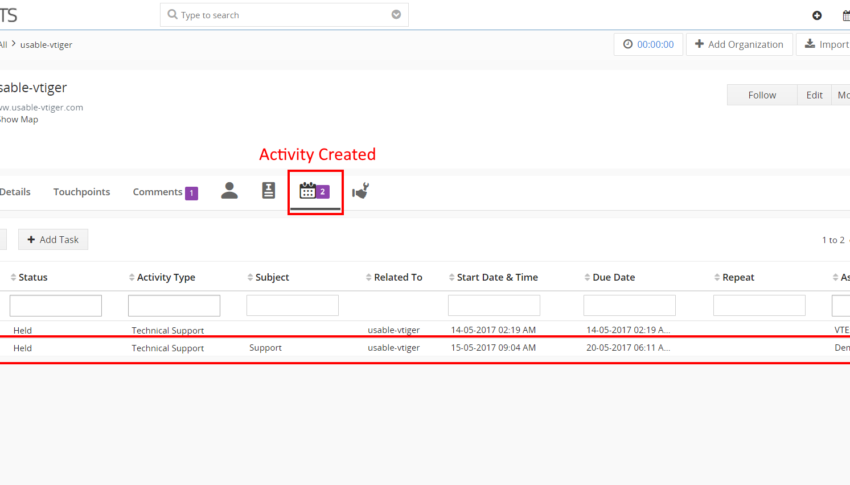Click Held status in the Support row
The image size is (850, 485).
coord(22,348)
